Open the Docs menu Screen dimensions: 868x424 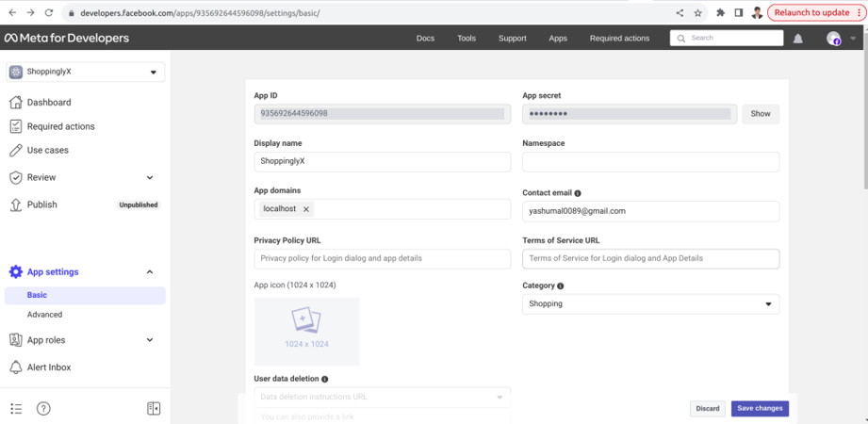425,39
